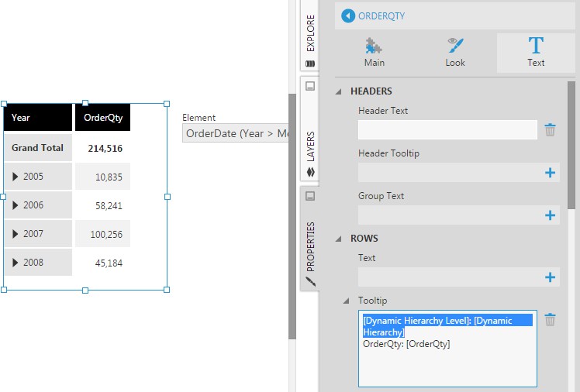Screen dimensions: 580x392
Task: Select the 214,516 grand total value
Action: point(102,148)
